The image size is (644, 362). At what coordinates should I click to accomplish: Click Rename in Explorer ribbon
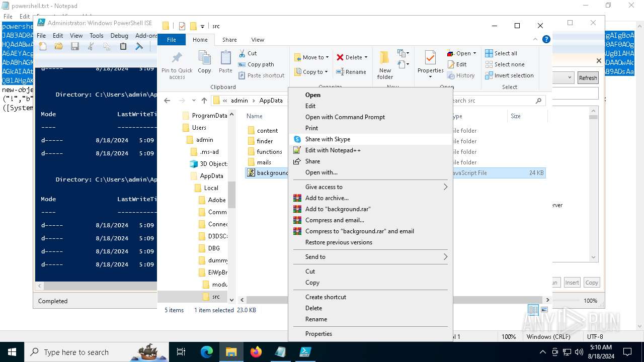pyautogui.click(x=351, y=72)
